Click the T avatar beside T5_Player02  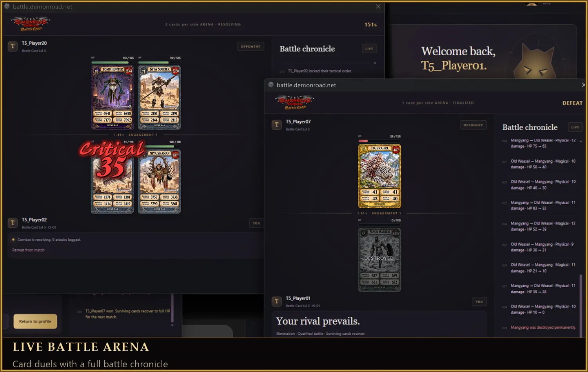point(13,223)
